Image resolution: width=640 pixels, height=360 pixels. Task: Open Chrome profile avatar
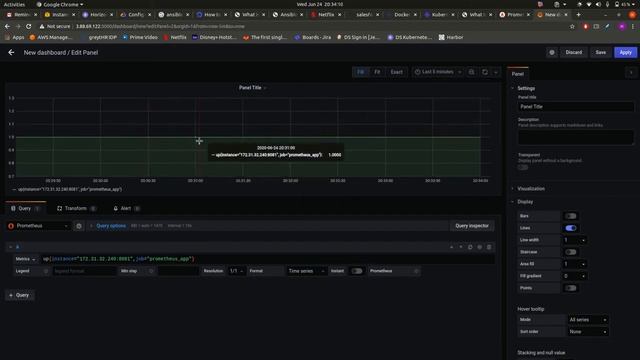pos(622,26)
